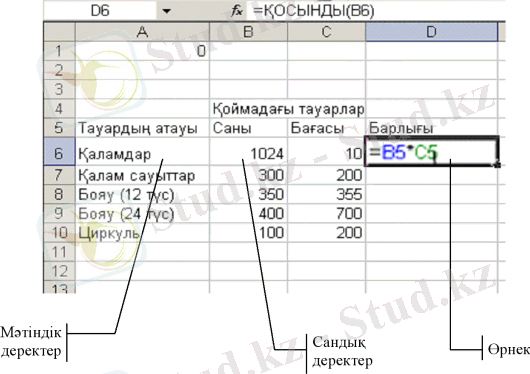Click the value 200 in Қалам сауыттар row
This screenshot has height=374, width=530.
[x=327, y=175]
